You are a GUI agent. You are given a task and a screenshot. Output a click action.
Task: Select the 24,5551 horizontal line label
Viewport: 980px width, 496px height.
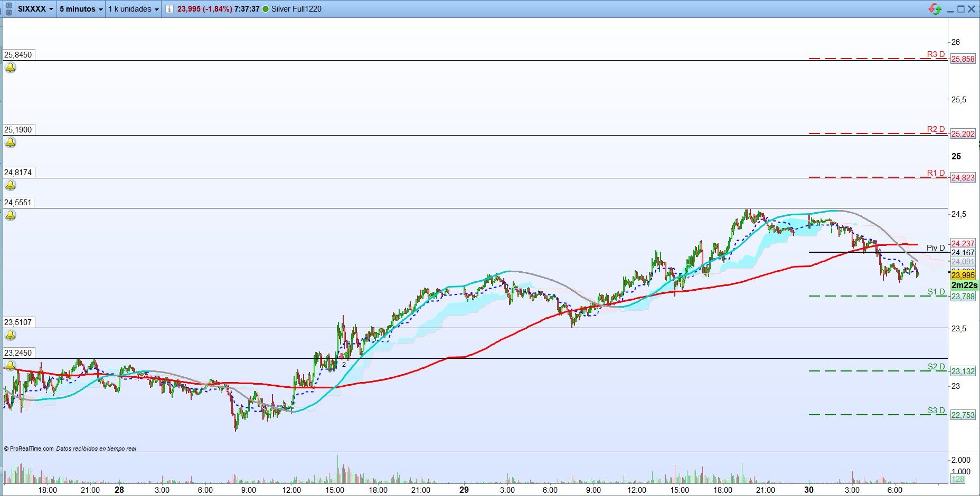[x=18, y=203]
